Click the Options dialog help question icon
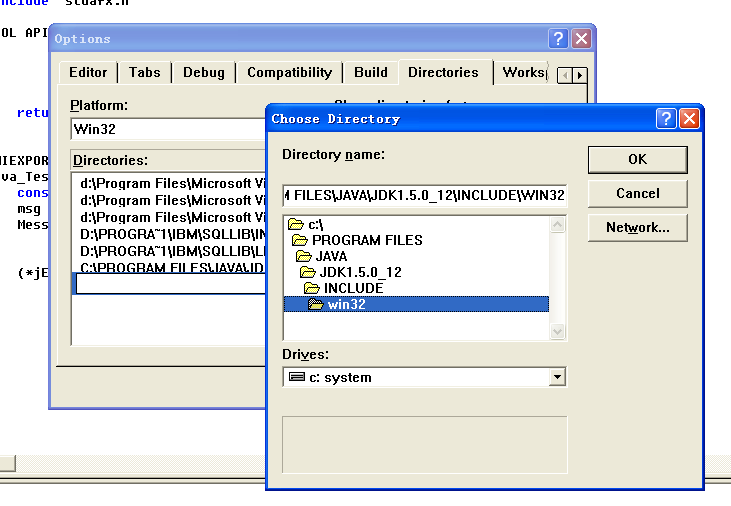The width and height of the screenshot is (731, 506). pyautogui.click(x=558, y=38)
